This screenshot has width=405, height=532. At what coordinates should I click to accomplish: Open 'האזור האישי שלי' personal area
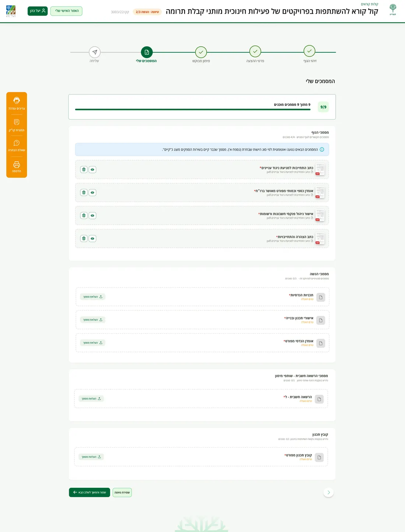coord(66,11)
